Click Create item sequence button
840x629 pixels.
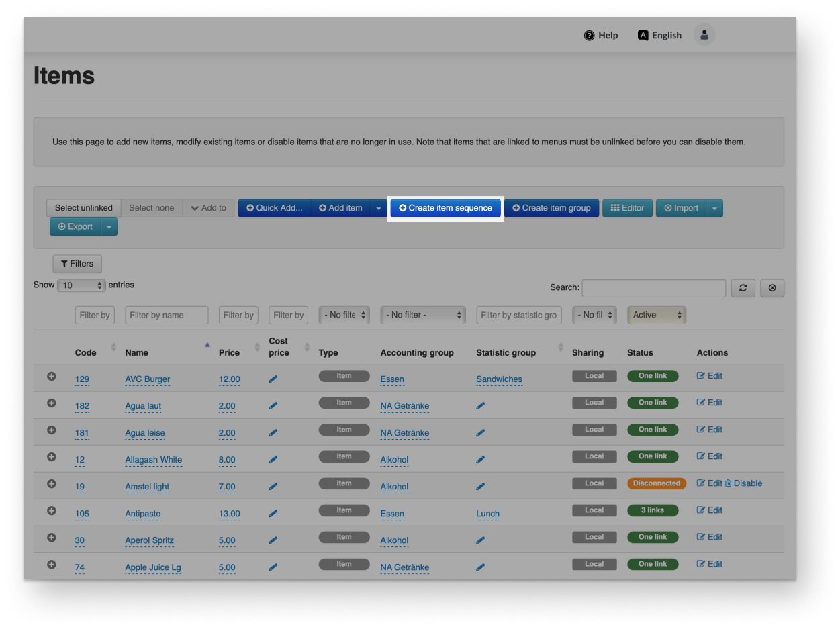point(446,208)
